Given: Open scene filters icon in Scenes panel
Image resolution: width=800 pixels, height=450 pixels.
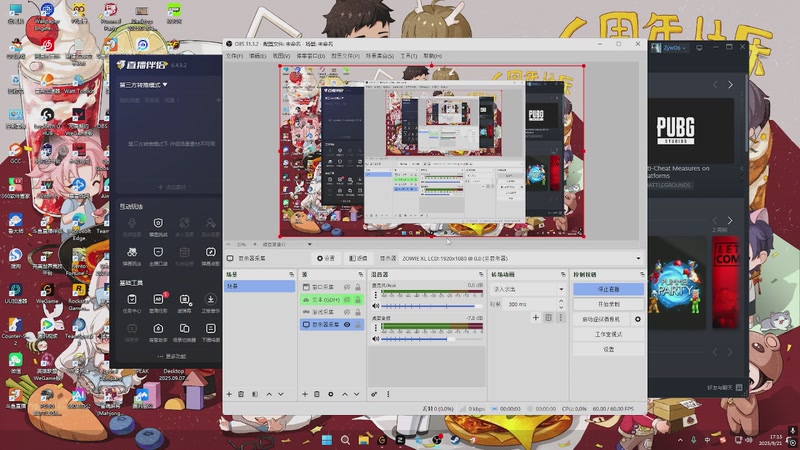Looking at the screenshot, I should click(x=255, y=394).
